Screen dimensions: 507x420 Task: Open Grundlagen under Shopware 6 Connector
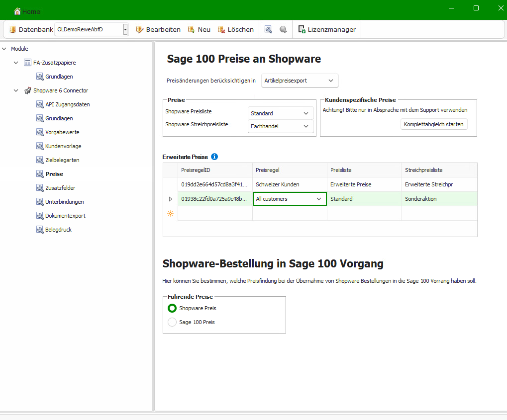pyautogui.click(x=59, y=118)
